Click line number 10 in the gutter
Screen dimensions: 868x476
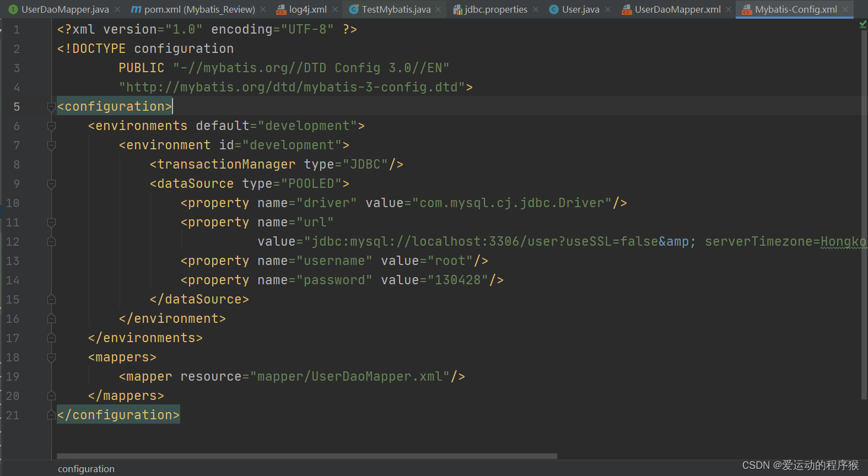(x=13, y=203)
